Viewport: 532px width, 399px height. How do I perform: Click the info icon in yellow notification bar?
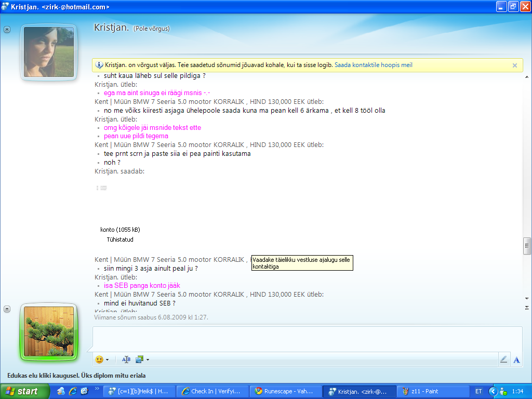click(x=99, y=65)
